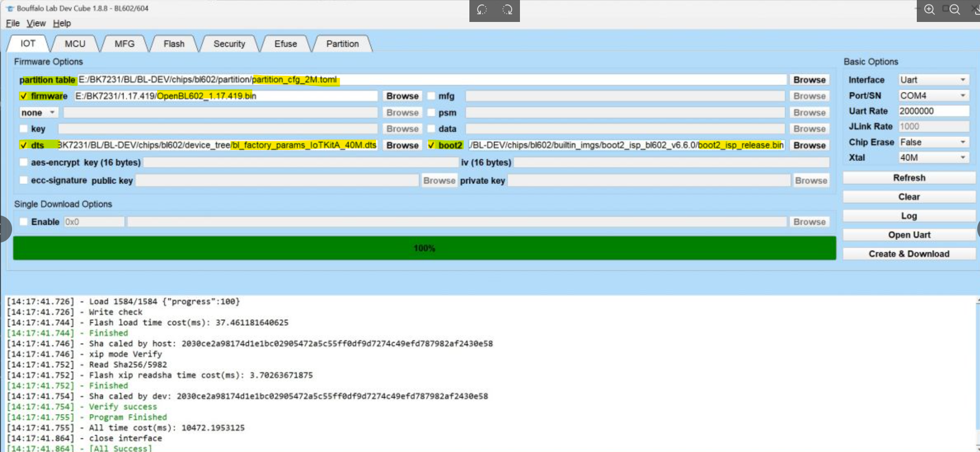
Task: Uncheck the firmware checkbox
Action: [x=23, y=96]
